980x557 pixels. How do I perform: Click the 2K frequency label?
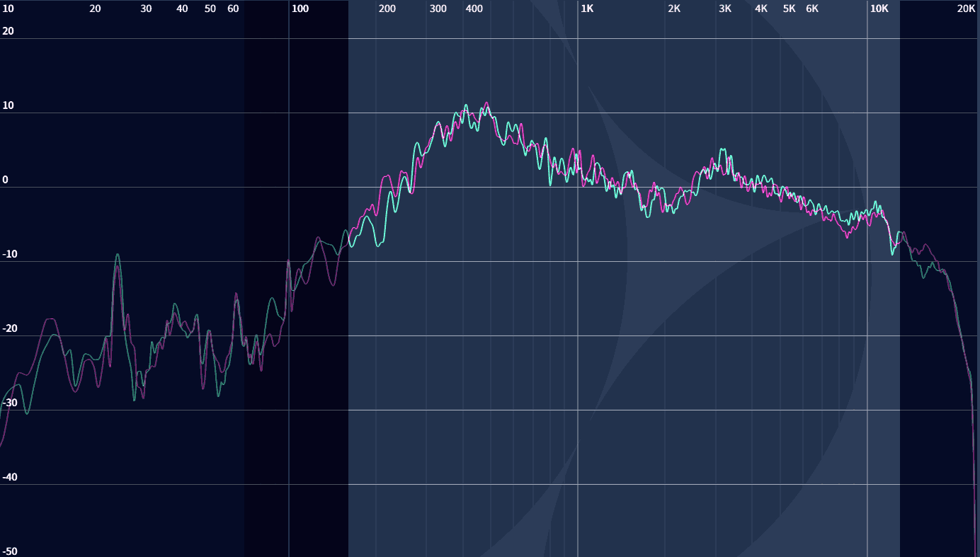[674, 8]
